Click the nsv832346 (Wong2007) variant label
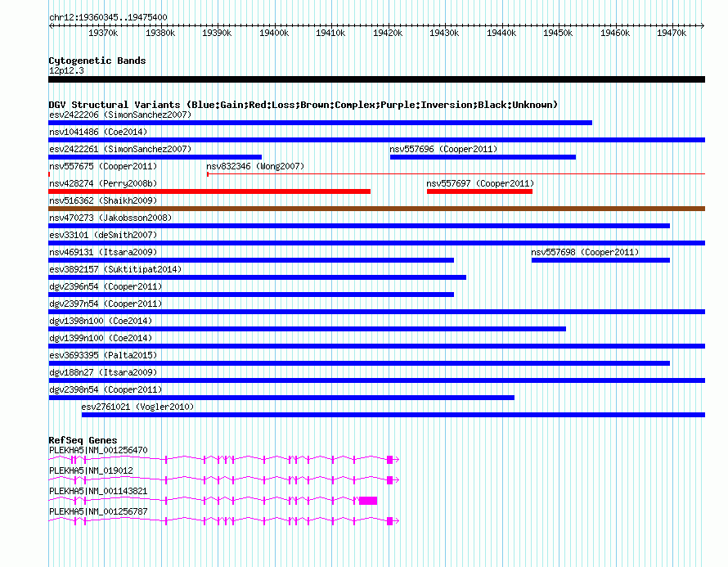This screenshot has width=728, height=567. 255,166
